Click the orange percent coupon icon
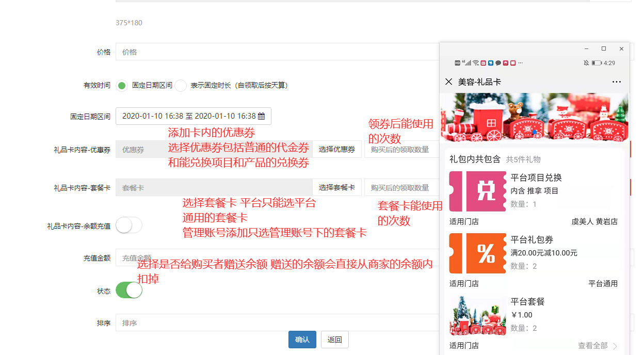This screenshot has width=644, height=355. click(x=478, y=253)
